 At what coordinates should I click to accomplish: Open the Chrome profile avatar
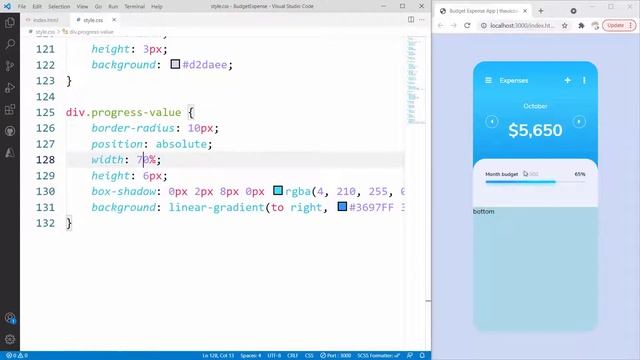click(x=595, y=25)
